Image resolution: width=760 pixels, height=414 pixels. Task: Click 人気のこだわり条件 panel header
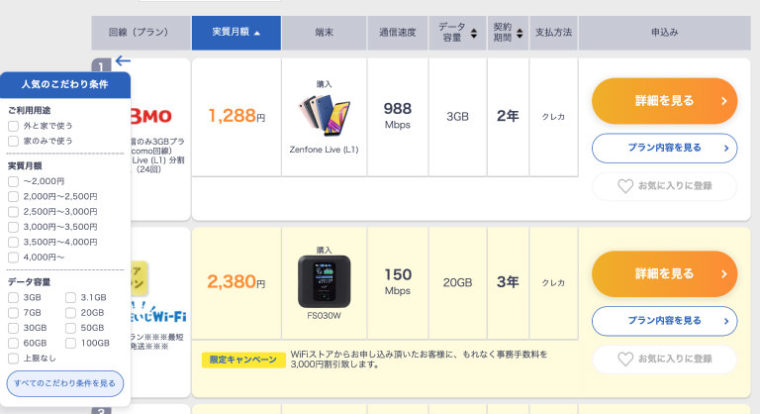tap(65, 84)
